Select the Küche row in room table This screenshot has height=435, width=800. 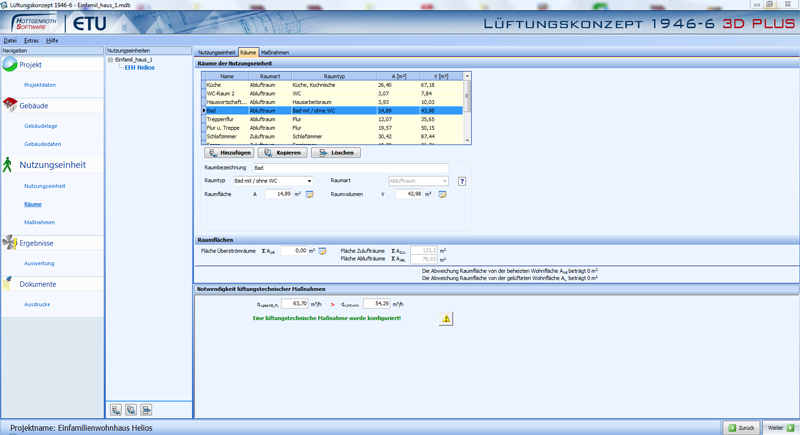click(332, 85)
